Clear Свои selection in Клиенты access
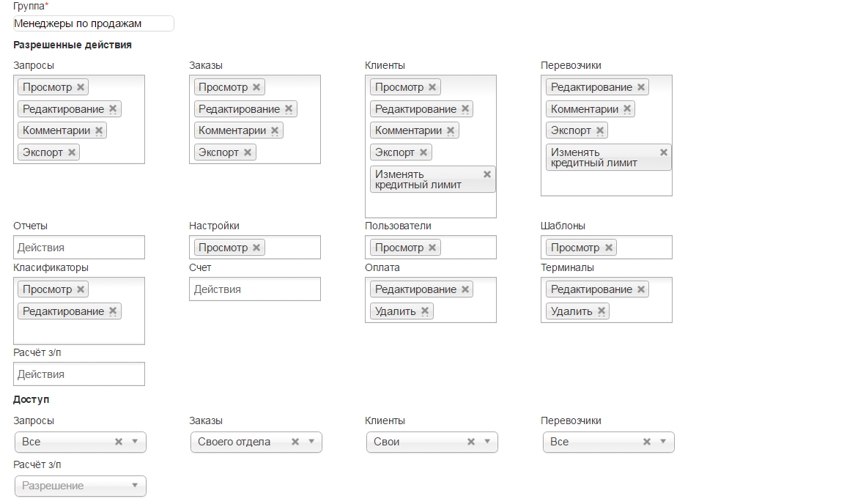Image resolution: width=855 pixels, height=504 pixels. click(x=471, y=442)
